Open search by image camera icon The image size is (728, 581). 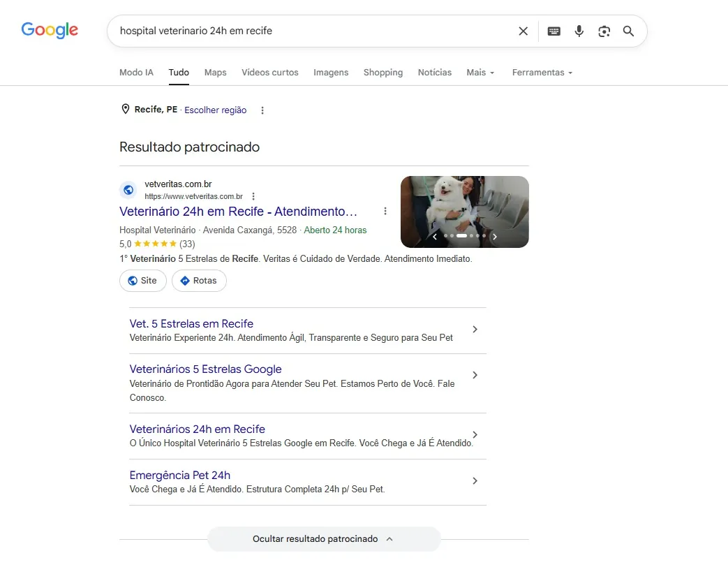tap(604, 31)
